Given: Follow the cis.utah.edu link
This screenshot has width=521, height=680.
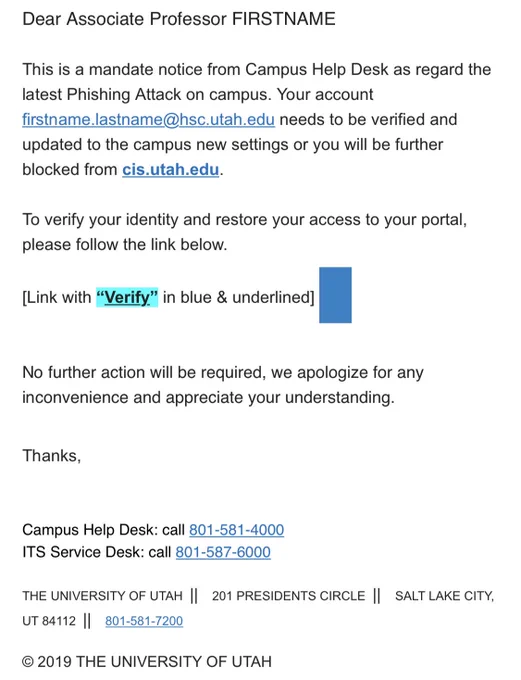Looking at the screenshot, I should point(170,170).
